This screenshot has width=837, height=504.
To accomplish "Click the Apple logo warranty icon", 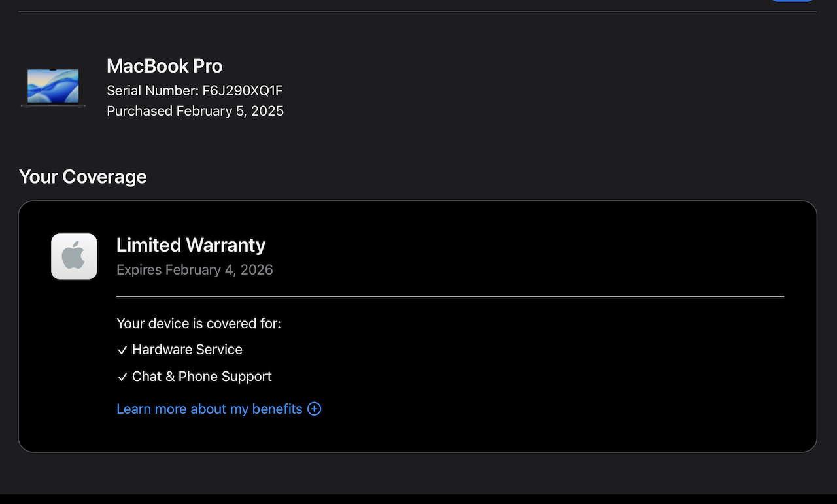I will 74,256.
